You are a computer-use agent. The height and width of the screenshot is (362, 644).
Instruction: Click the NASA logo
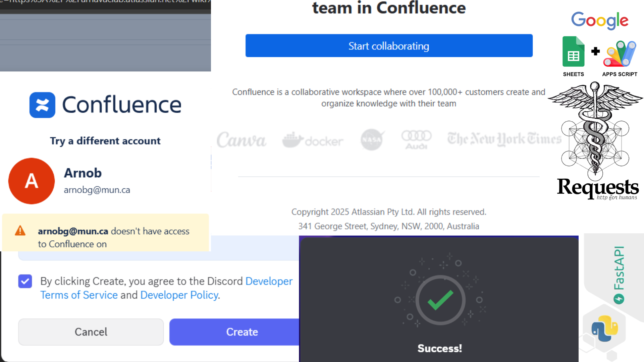click(x=372, y=139)
